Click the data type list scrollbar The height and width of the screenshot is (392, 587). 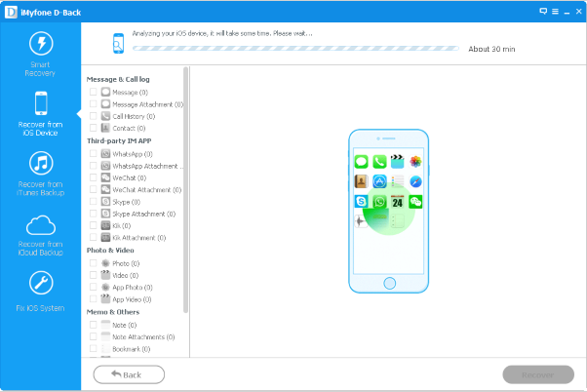point(185,190)
